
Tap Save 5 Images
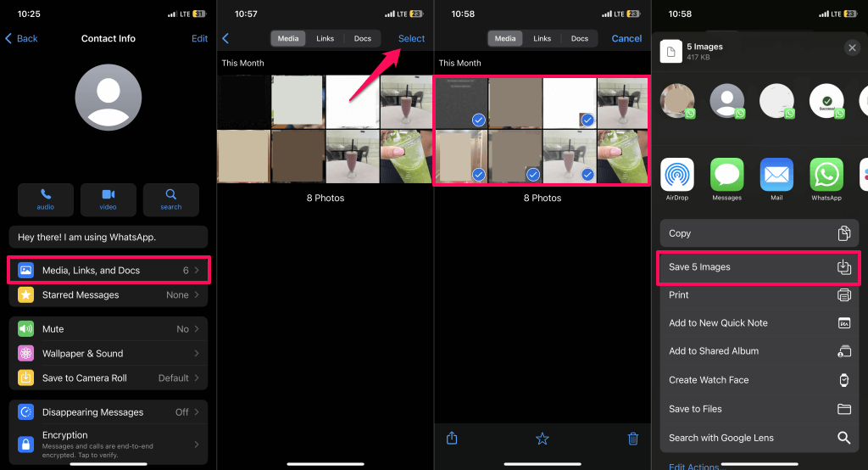click(x=759, y=267)
